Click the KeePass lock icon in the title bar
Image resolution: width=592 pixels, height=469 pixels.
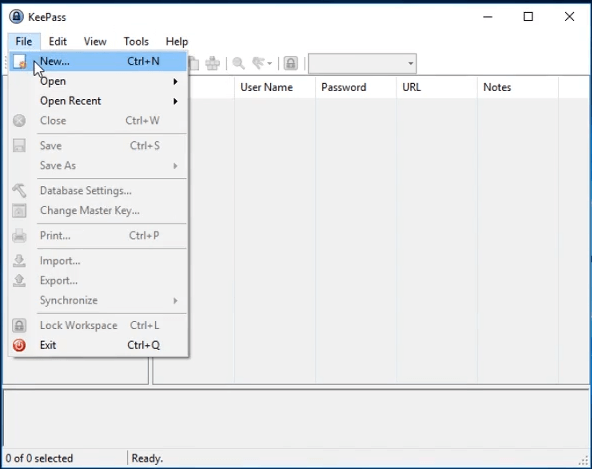coord(16,17)
